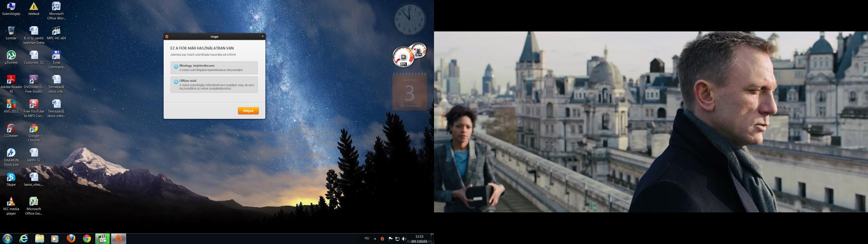Screen dimensions: 868x244
Task: Click the network tray icon
Action: pyautogui.click(x=397, y=239)
